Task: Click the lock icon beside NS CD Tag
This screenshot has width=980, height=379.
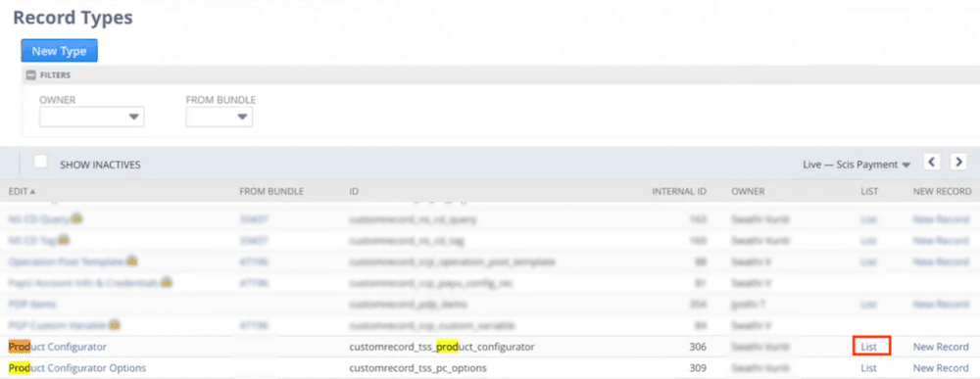Action: [64, 240]
